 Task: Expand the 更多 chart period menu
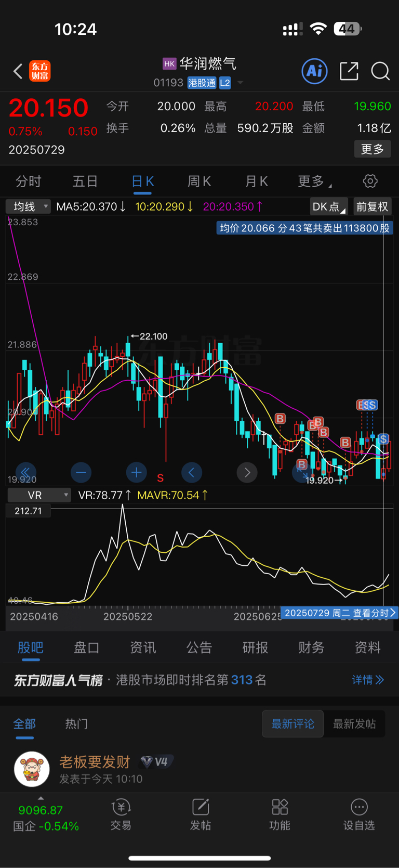[314, 181]
